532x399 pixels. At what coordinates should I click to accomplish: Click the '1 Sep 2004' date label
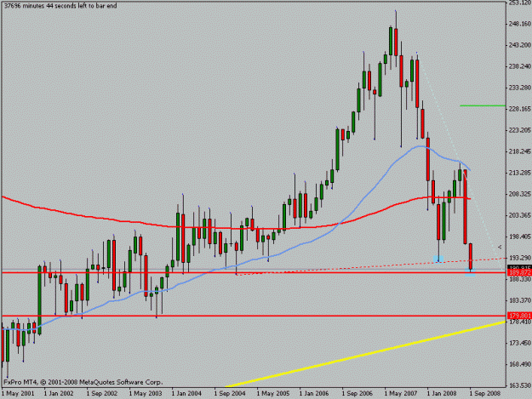point(230,394)
